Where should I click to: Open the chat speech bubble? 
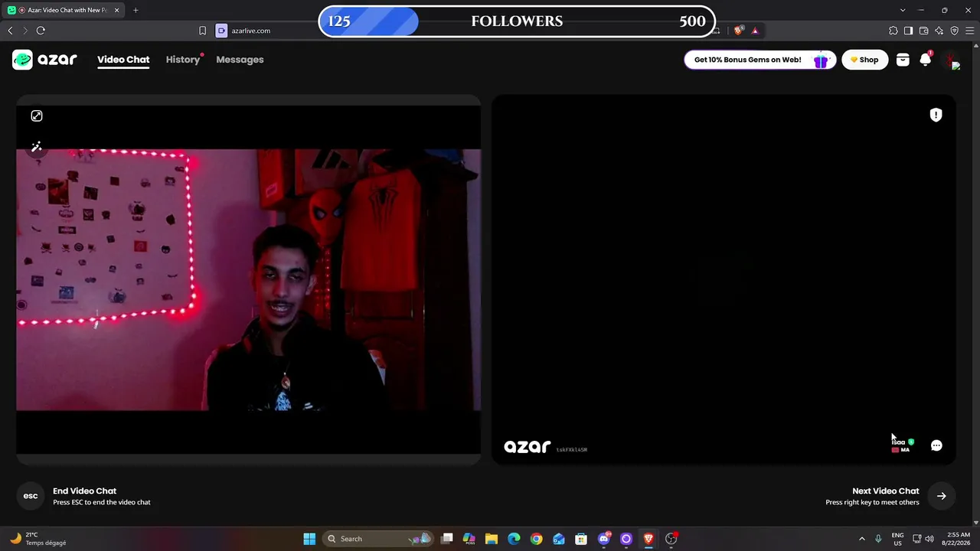tap(936, 445)
